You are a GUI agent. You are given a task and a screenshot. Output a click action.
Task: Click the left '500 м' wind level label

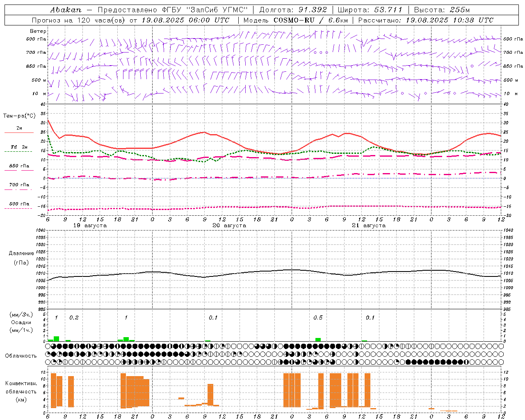click(39, 80)
